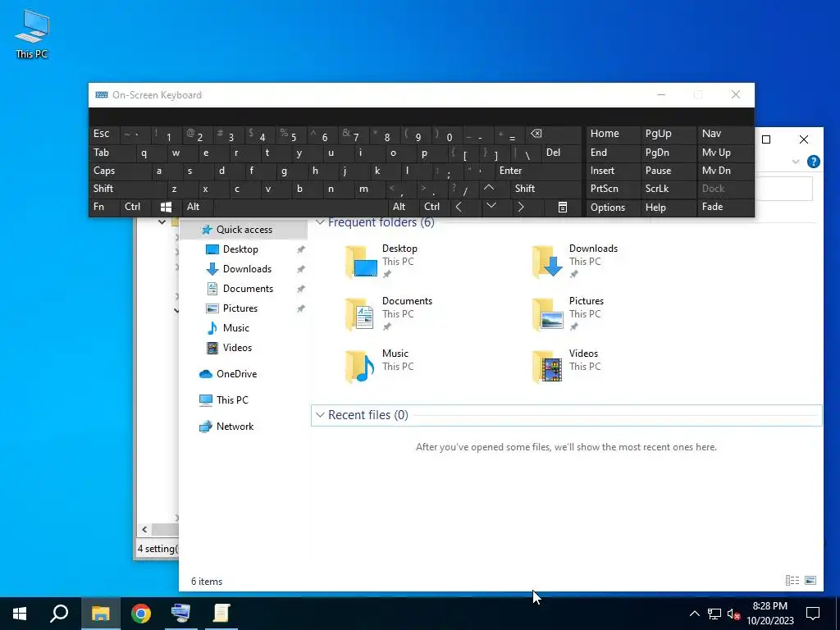Click the File Explorer help icon
Viewport: 840px width, 630px height.
813,162
